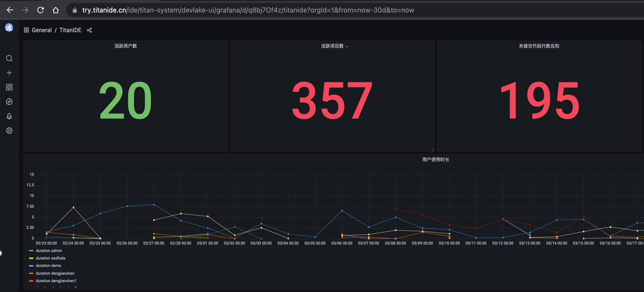Open the 活跃用户数 panel title menu
The width and height of the screenshot is (644, 292).
pyautogui.click(x=126, y=46)
